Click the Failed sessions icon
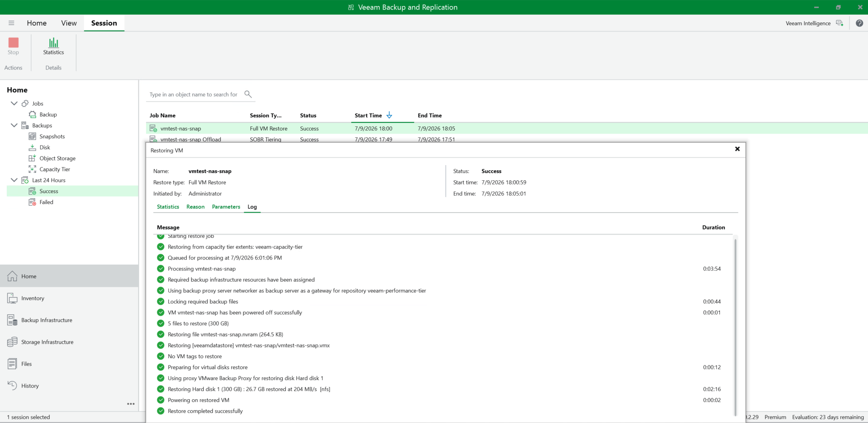868x423 pixels. point(32,202)
